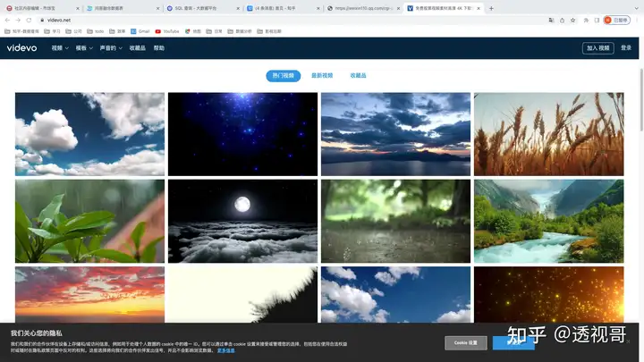Open the green leaves in rain video
644x362 pixels.
coord(90,222)
